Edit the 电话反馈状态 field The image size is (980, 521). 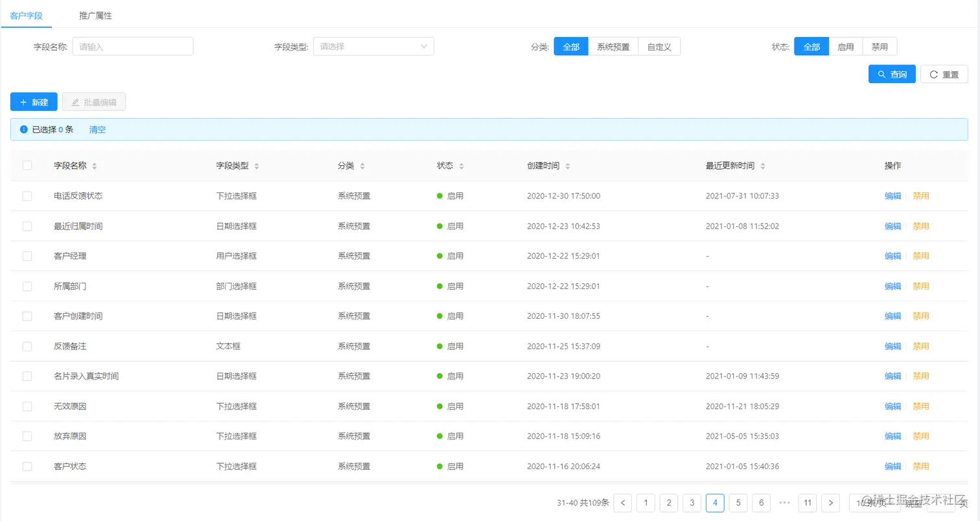[892, 196]
